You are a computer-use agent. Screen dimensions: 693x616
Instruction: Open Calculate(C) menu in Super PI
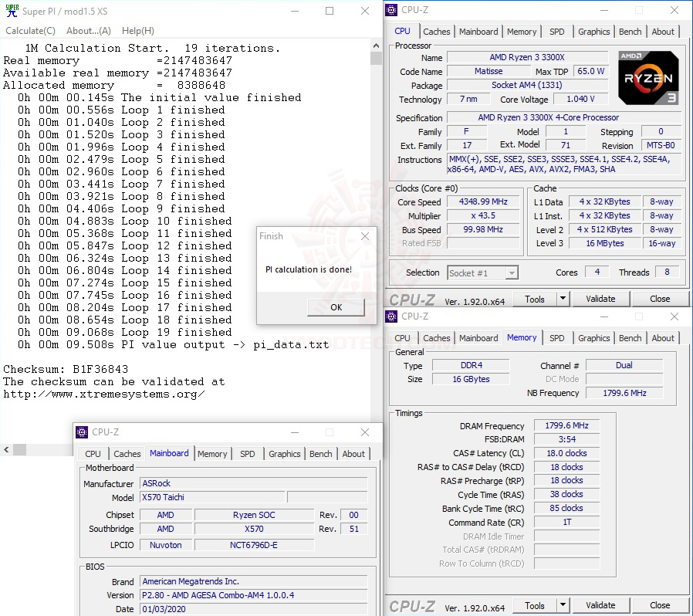coord(31,31)
